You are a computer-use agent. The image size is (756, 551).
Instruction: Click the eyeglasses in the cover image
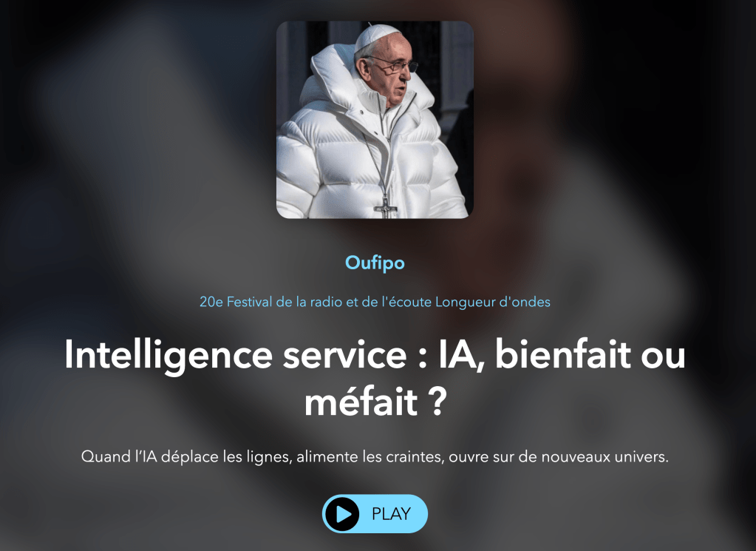(x=393, y=64)
